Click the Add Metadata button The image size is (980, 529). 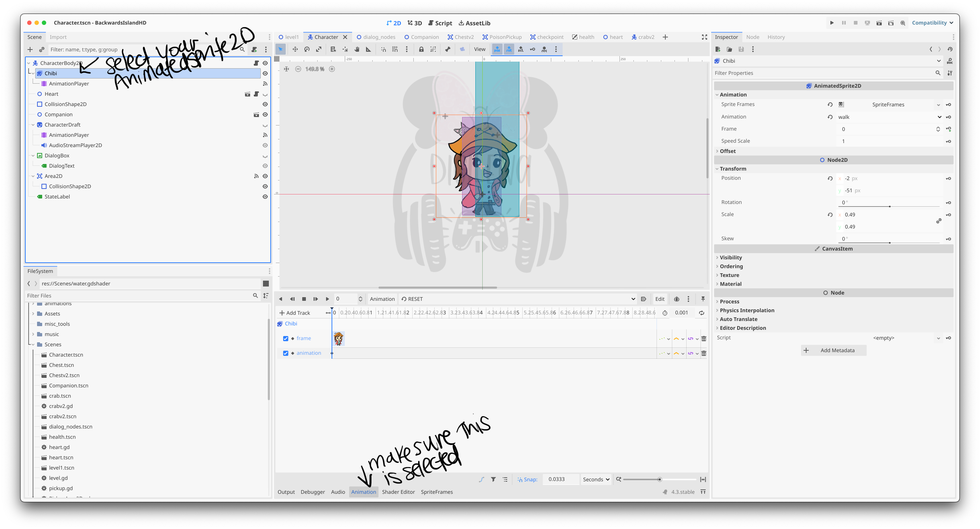[834, 350]
